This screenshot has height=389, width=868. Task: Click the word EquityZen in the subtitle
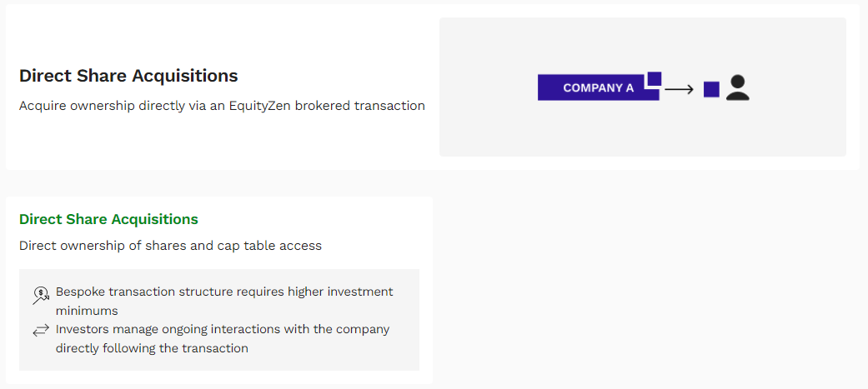260,106
